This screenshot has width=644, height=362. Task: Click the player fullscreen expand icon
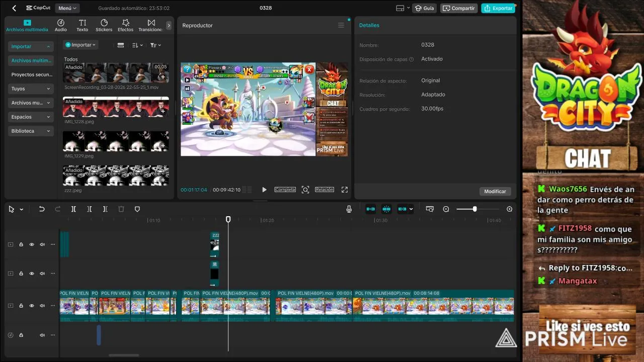(345, 190)
